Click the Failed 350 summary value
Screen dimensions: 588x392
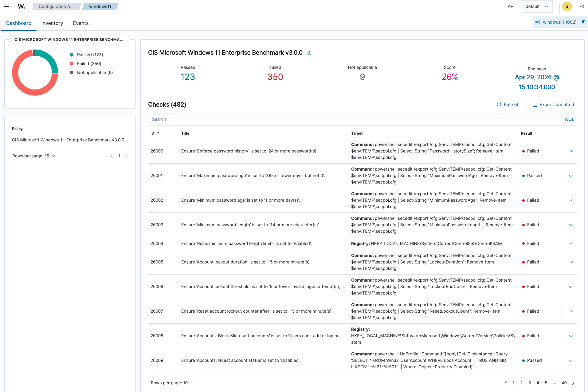(x=275, y=77)
